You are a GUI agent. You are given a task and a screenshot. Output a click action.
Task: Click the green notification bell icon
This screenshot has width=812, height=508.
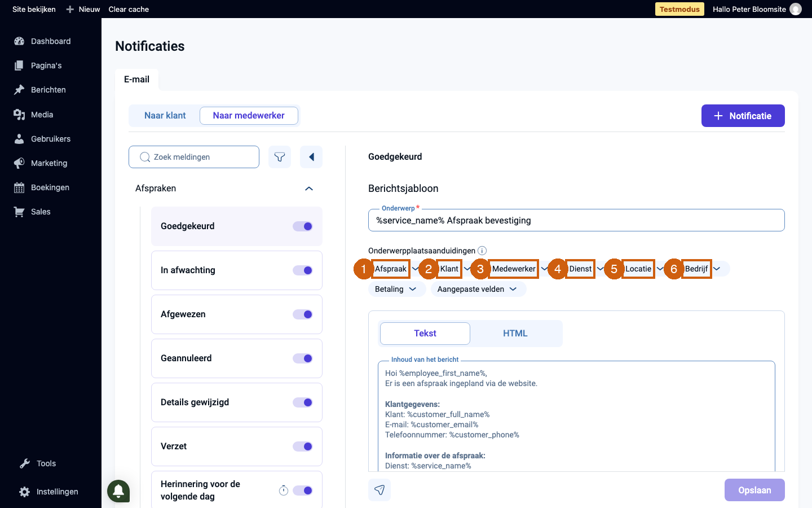point(118,491)
